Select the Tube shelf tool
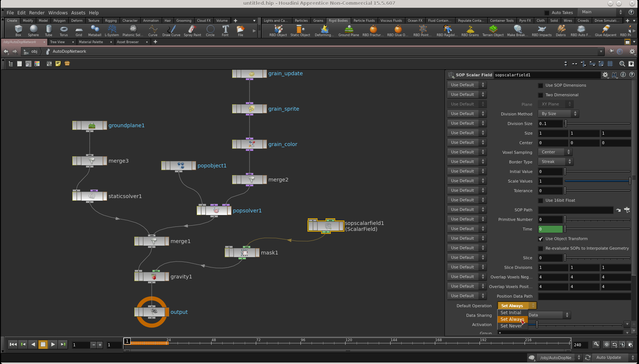This screenshot has width=639, height=364. click(48, 31)
